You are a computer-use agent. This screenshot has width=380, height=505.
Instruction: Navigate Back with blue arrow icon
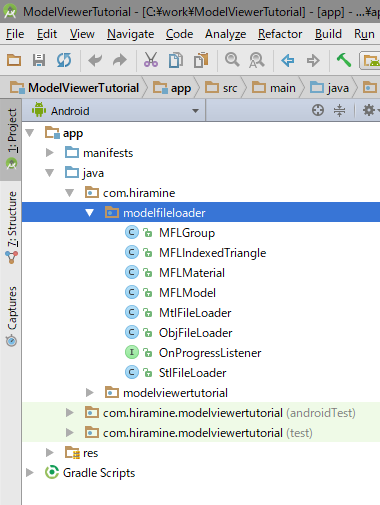(x=288, y=61)
